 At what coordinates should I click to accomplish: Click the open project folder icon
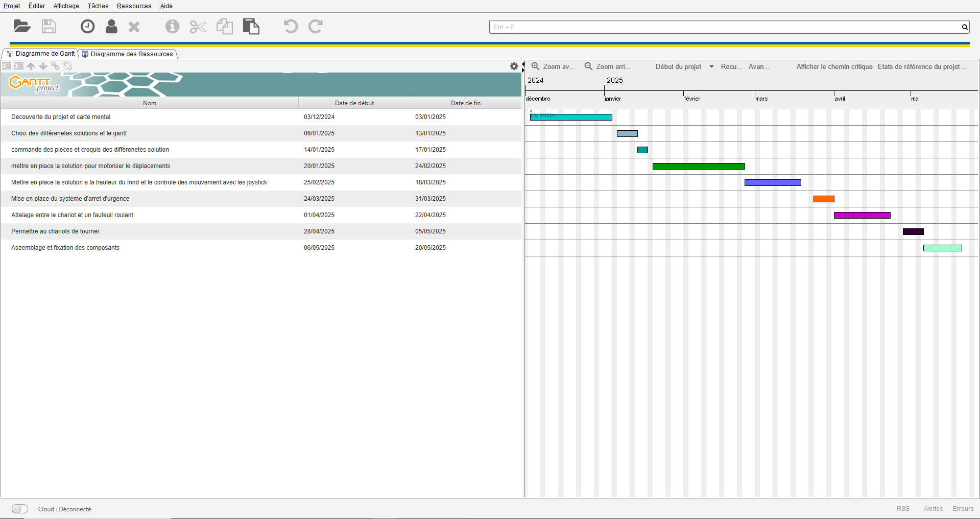pyautogui.click(x=22, y=27)
